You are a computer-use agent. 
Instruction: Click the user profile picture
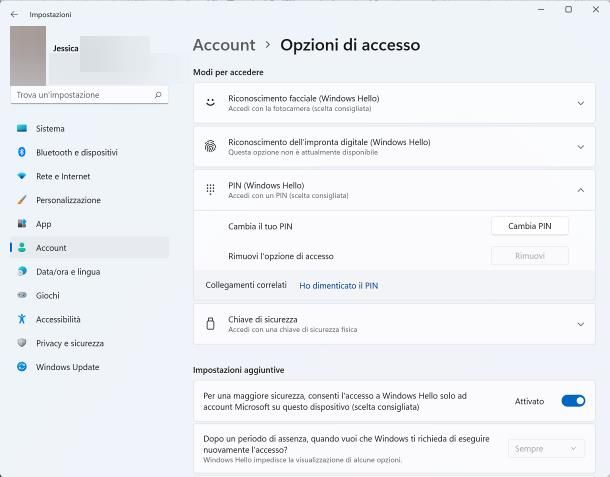pyautogui.click(x=28, y=56)
